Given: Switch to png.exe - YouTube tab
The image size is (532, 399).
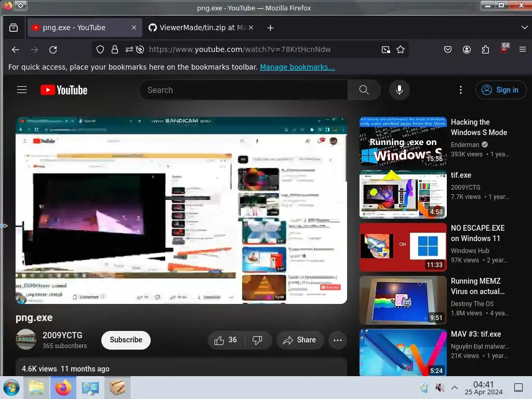Looking at the screenshot, I should coord(85,28).
